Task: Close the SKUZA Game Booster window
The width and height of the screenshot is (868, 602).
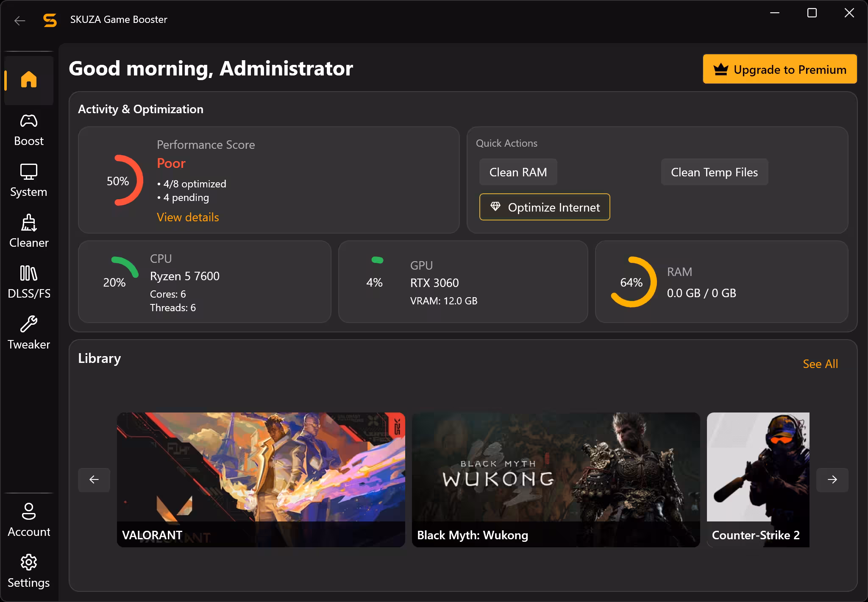Action: point(849,13)
